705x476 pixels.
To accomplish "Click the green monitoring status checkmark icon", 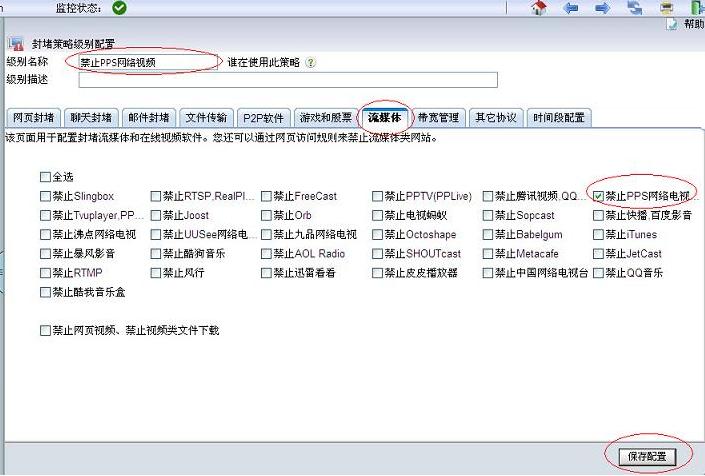I will [119, 8].
